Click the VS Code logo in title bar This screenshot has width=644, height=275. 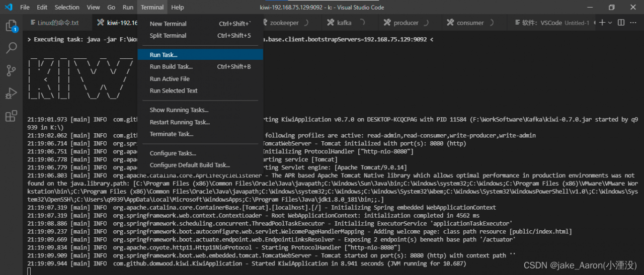tap(8, 8)
